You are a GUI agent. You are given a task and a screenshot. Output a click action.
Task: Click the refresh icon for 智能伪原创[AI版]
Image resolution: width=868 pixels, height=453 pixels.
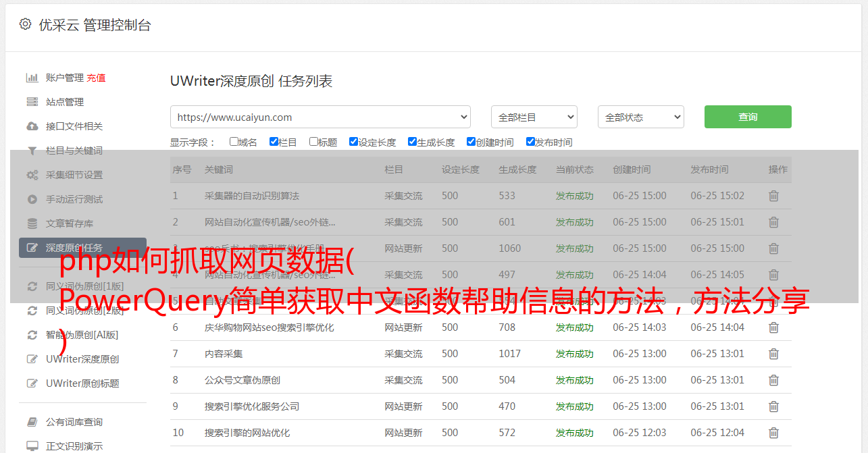pos(32,335)
